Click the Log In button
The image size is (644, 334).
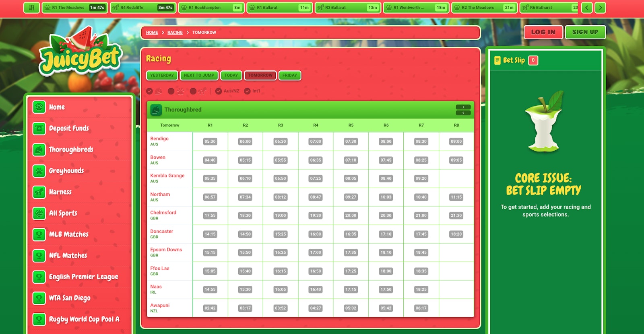543,32
